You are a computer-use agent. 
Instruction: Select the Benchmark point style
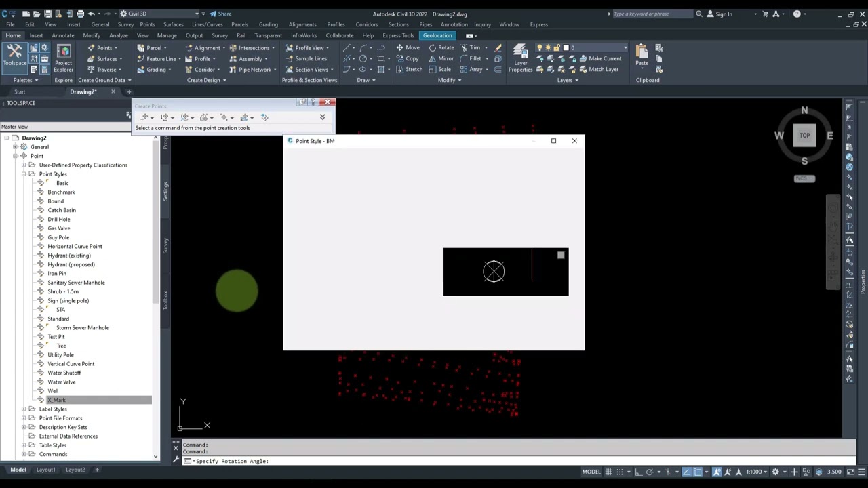(62, 192)
